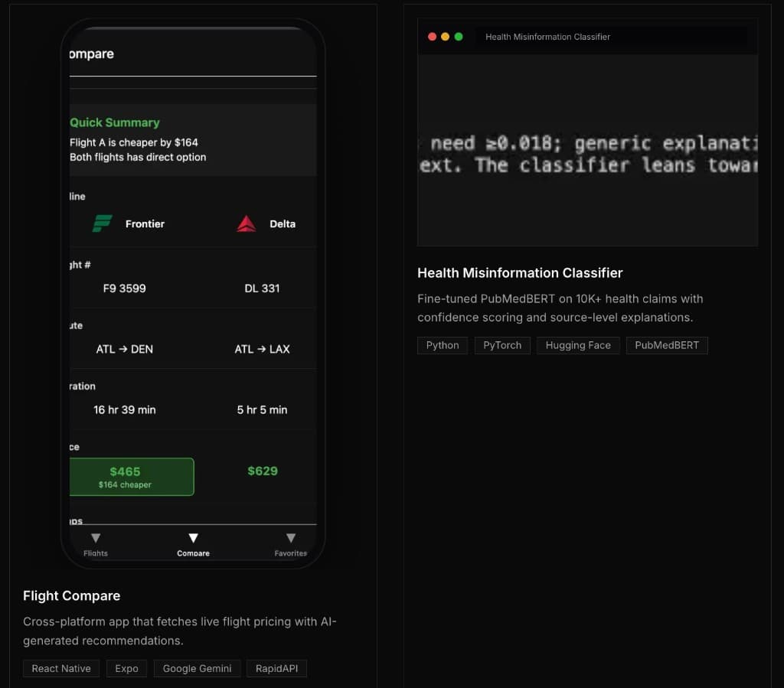Click the PyTorch tag
This screenshot has width=784, height=688.
point(502,345)
